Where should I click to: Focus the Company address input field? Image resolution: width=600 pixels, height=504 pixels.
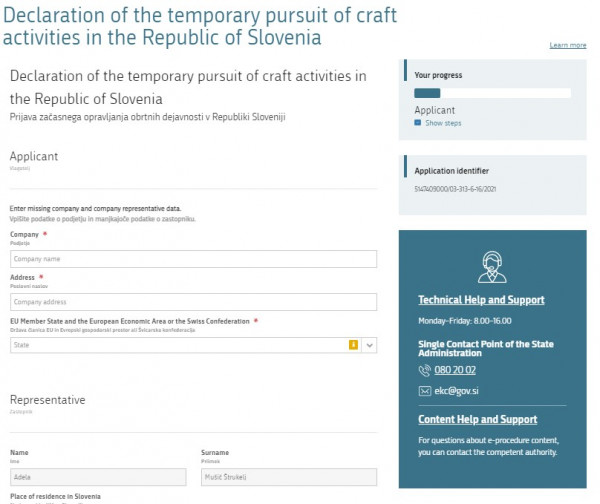(194, 302)
